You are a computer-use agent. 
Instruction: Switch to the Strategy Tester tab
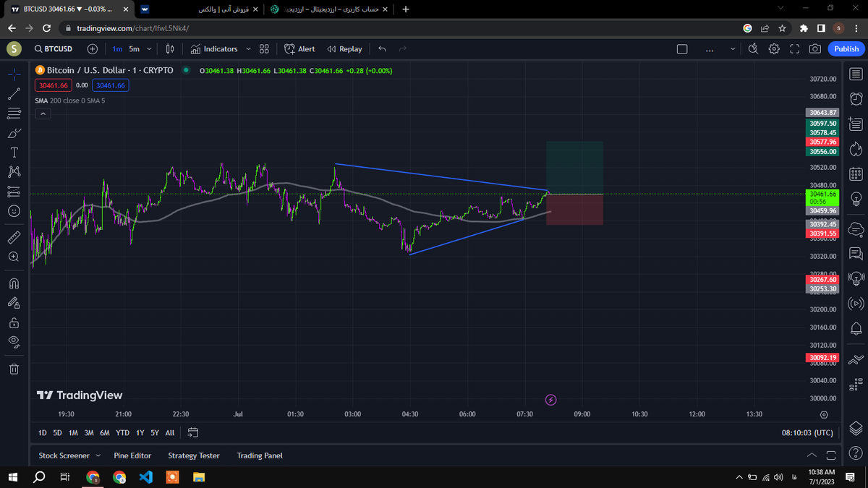click(193, 455)
